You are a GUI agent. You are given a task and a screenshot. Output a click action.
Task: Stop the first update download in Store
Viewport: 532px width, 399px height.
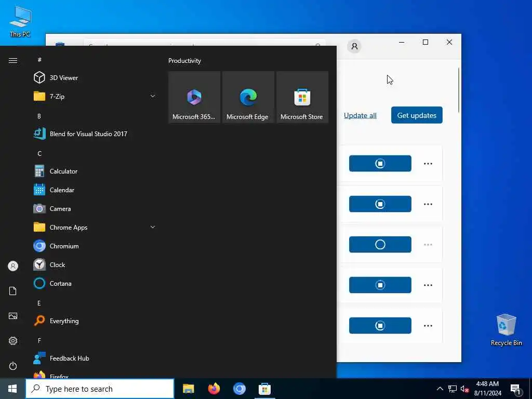pyautogui.click(x=380, y=164)
